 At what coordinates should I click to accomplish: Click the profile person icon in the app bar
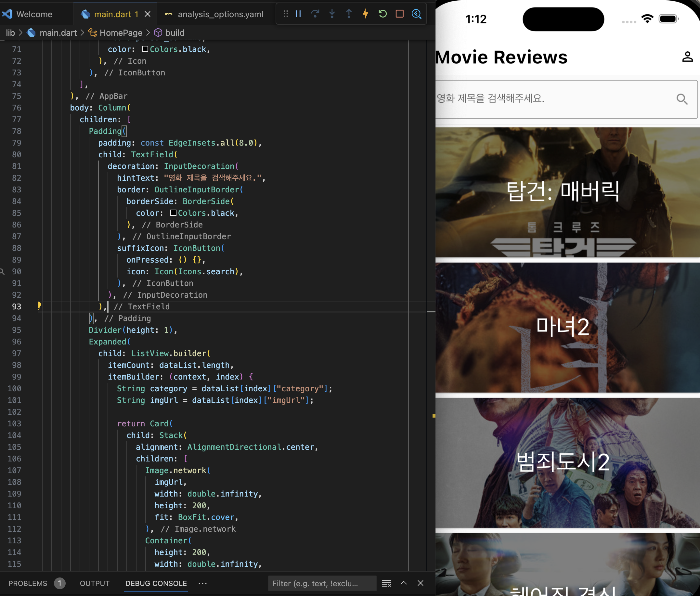point(688,57)
